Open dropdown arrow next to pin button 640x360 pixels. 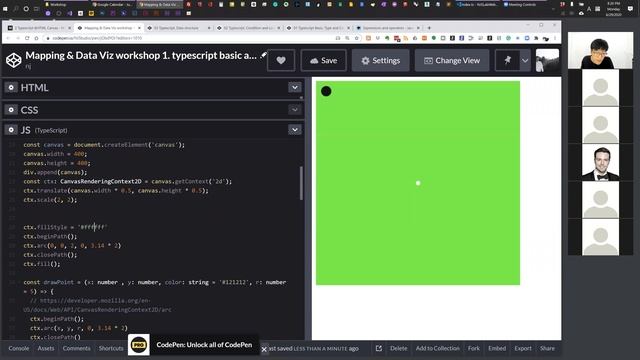[525, 60]
